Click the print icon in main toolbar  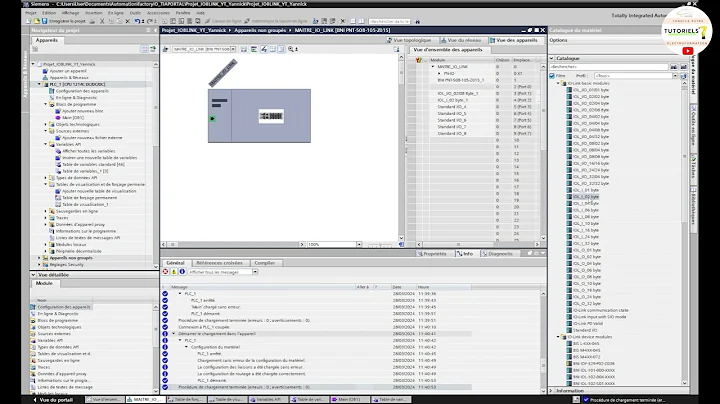[x=92, y=21]
